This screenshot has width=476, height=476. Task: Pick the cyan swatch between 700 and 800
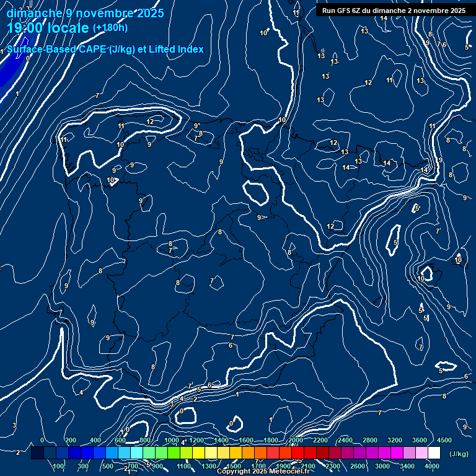click(136, 452)
